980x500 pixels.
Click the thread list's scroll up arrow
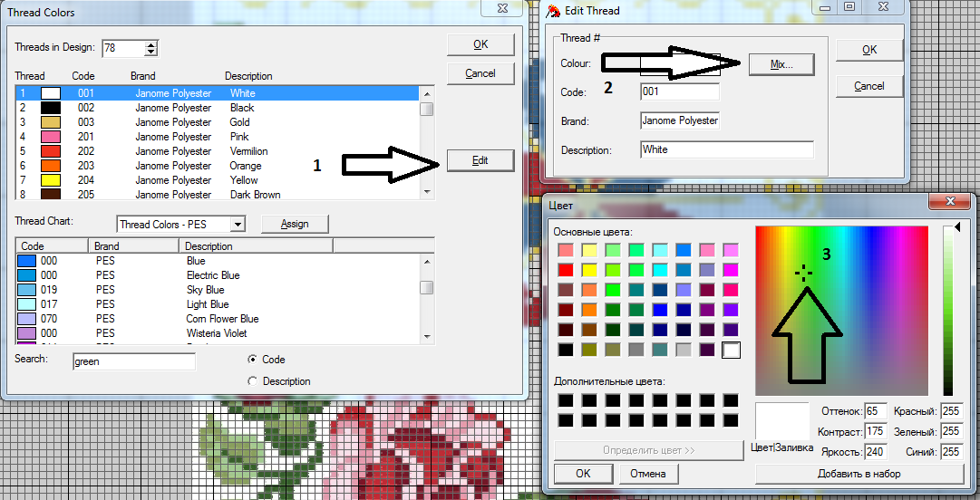pyautogui.click(x=428, y=93)
